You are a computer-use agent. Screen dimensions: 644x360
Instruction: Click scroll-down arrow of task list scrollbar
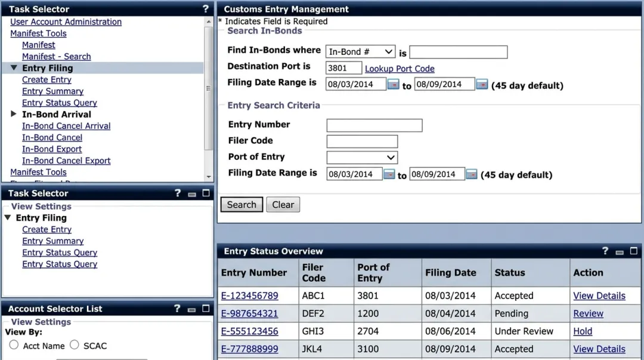(209, 177)
